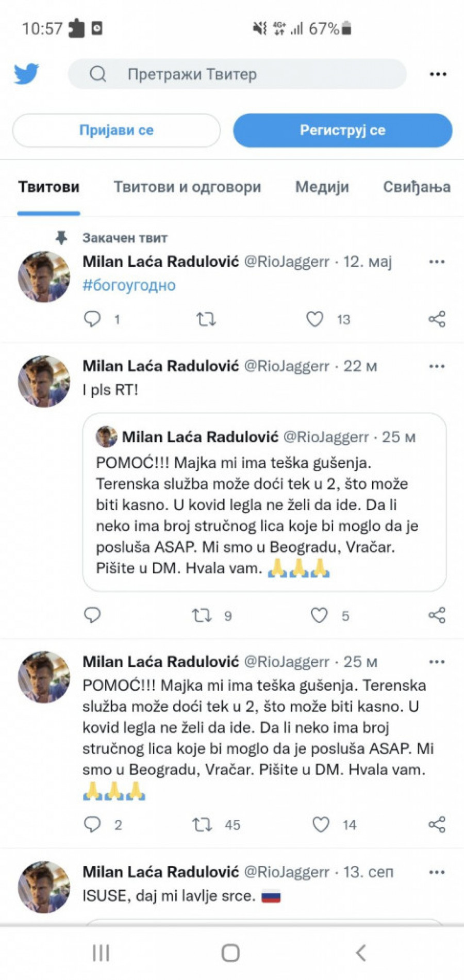This screenshot has height=980, width=464.
Task: Open the #богоугодно hashtag link
Action: (129, 285)
